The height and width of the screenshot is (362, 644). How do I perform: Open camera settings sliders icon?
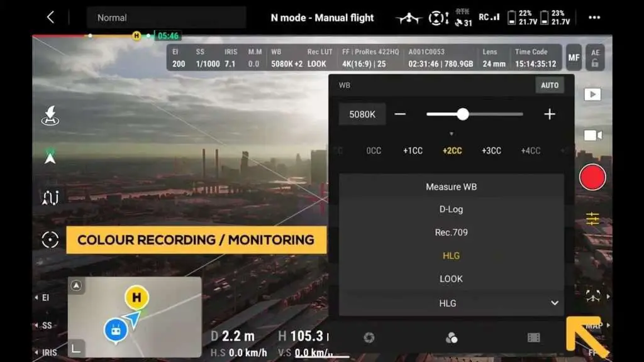[592, 219]
